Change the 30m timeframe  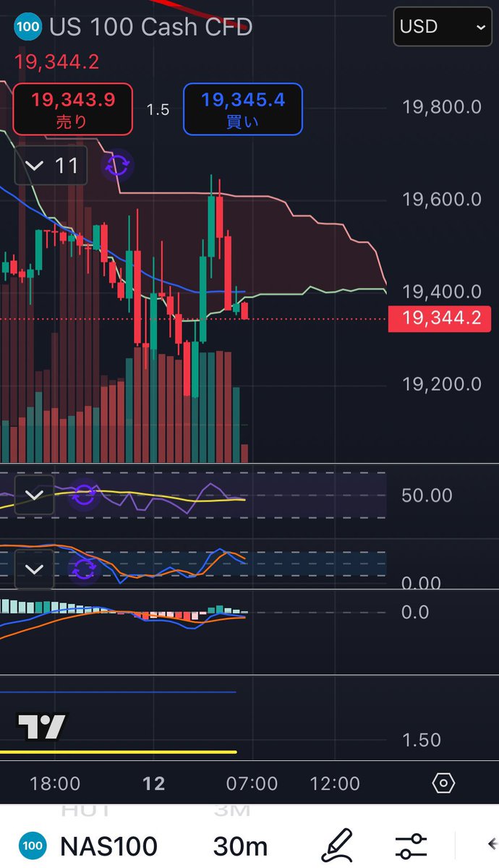tap(240, 846)
